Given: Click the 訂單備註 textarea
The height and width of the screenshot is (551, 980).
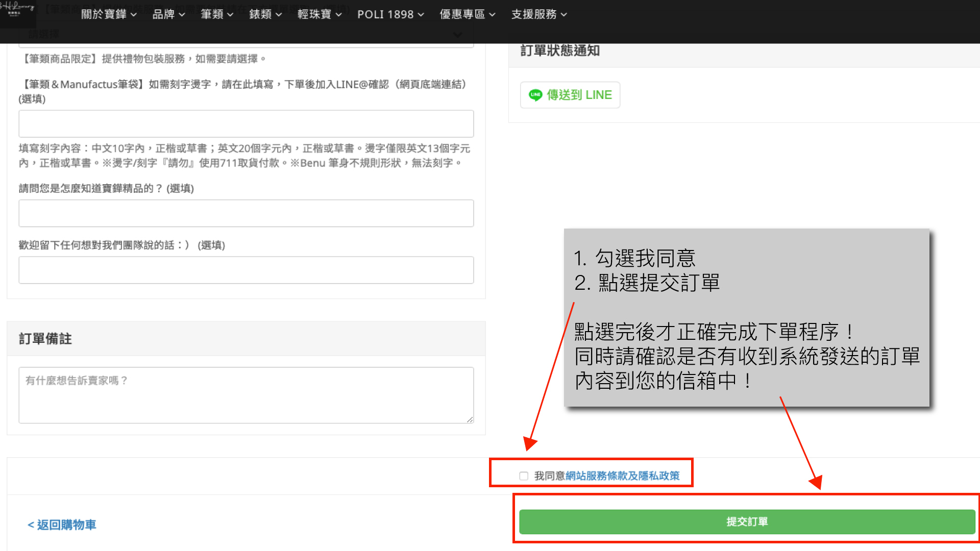Looking at the screenshot, I should click(246, 395).
